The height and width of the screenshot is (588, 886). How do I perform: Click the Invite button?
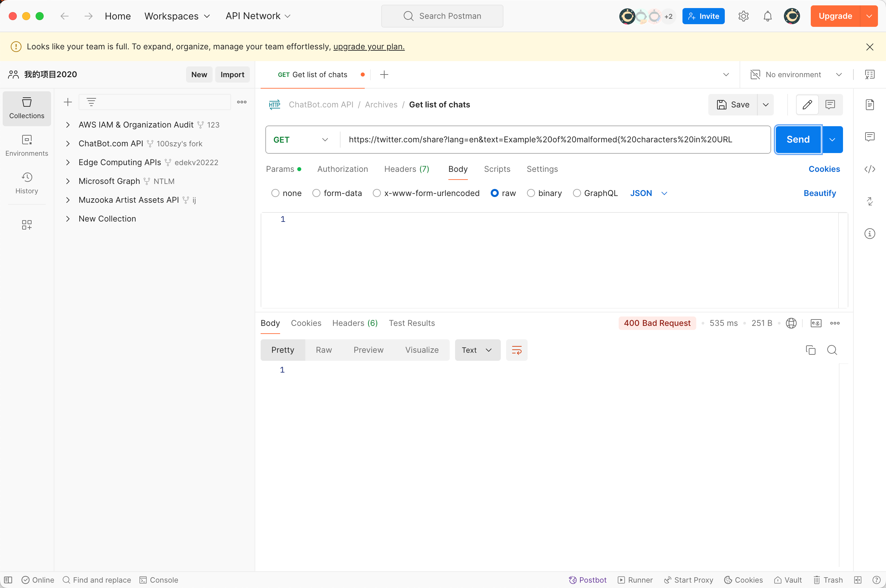[x=703, y=16]
